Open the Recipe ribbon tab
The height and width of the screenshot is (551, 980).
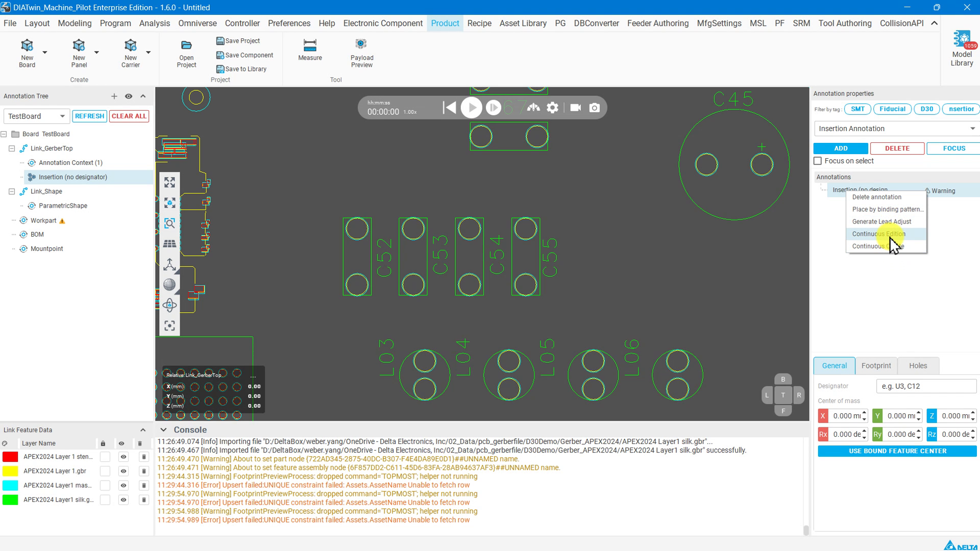(479, 23)
